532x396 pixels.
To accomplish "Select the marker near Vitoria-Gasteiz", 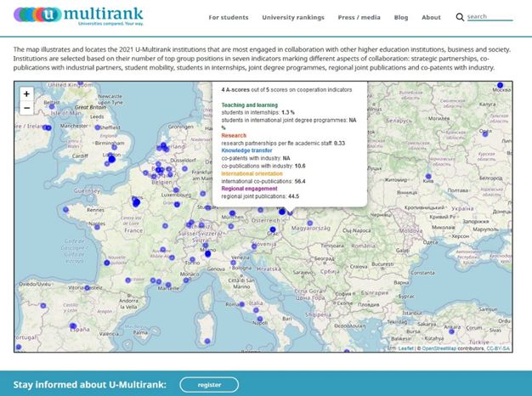I will click(x=88, y=288).
